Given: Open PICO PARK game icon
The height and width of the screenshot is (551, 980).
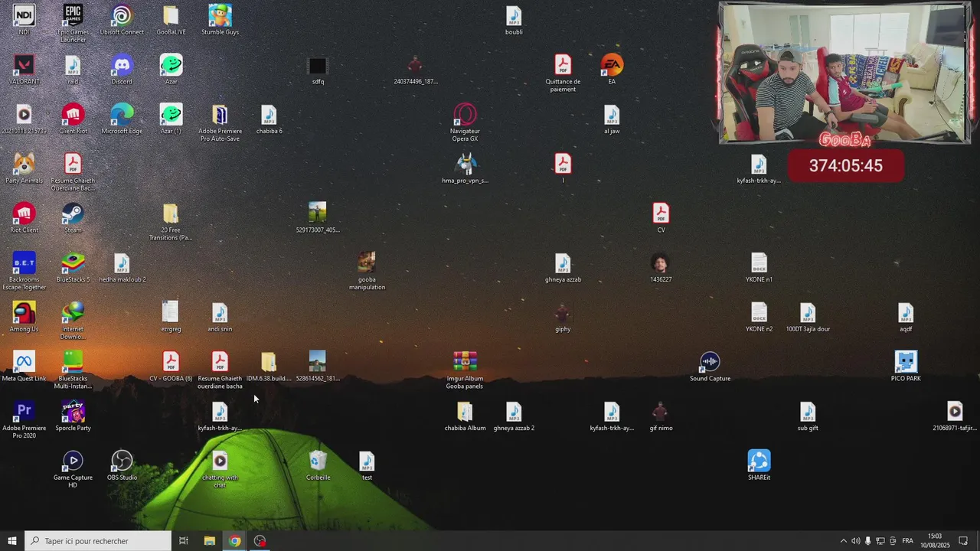Looking at the screenshot, I should tap(906, 363).
